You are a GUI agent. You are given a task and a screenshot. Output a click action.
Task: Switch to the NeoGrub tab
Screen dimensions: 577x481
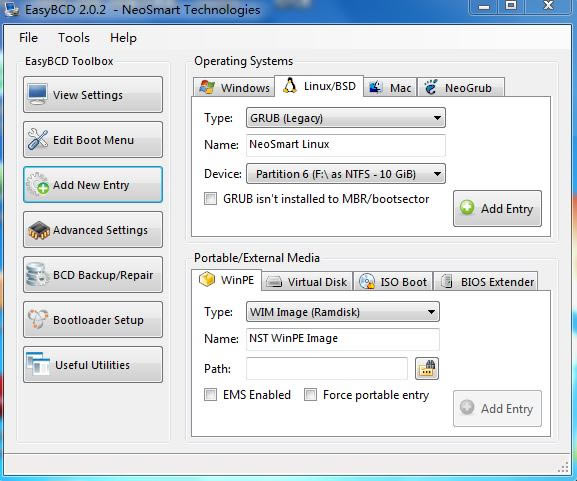pos(461,88)
